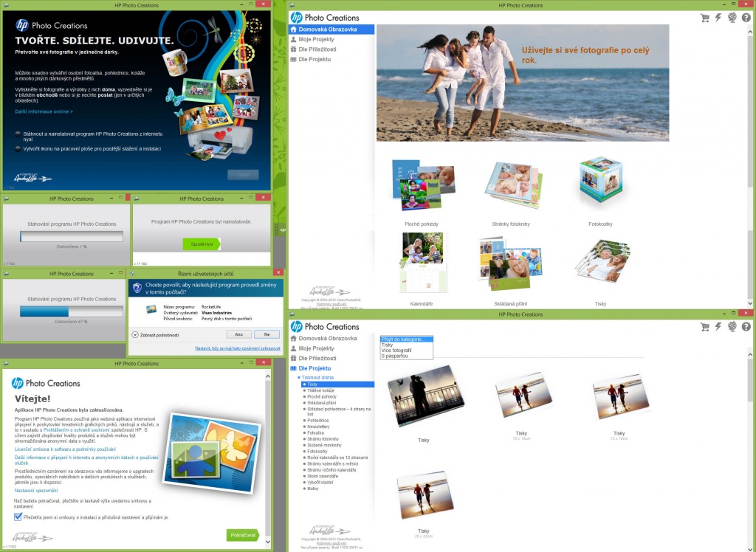Click the HP logo in the beach-photo home window
Screen dimensions: 756x552
tap(296, 18)
